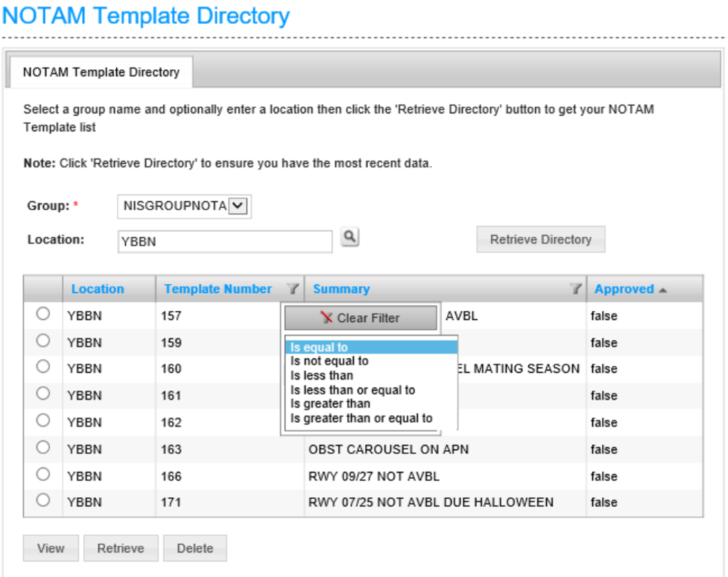The width and height of the screenshot is (728, 577).
Task: Pick 'Is greater than or equal to' option
Action: pos(361,418)
